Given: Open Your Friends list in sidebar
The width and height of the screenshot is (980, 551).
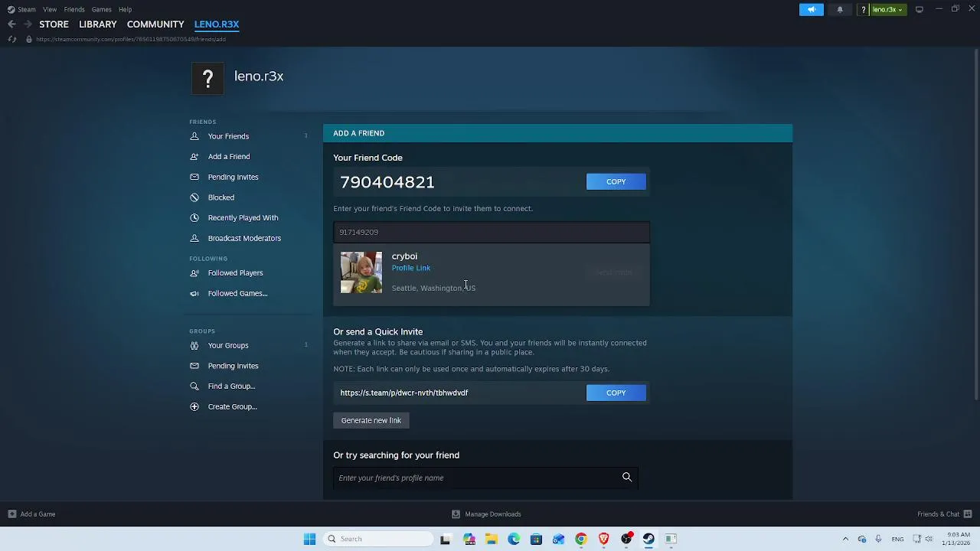Looking at the screenshot, I should 228,136.
